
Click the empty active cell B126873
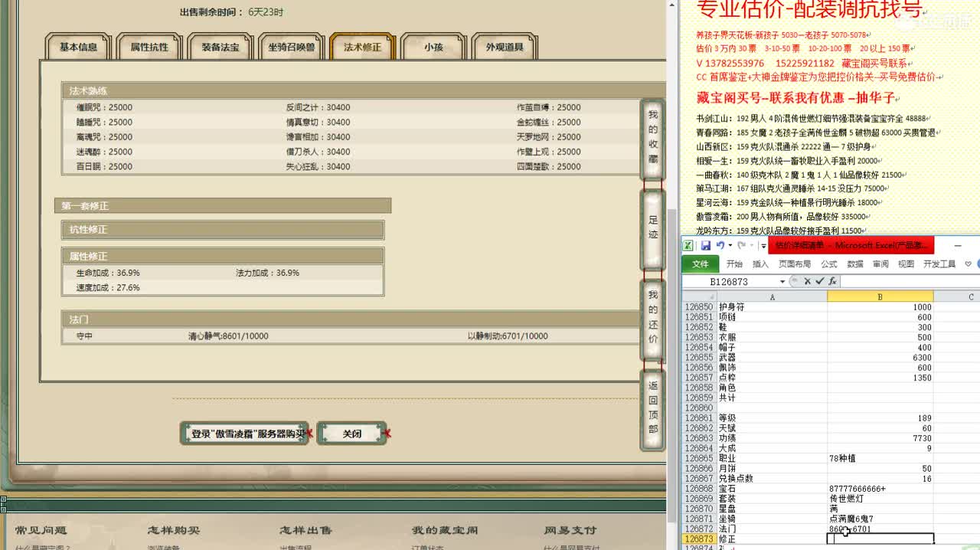coord(880,539)
